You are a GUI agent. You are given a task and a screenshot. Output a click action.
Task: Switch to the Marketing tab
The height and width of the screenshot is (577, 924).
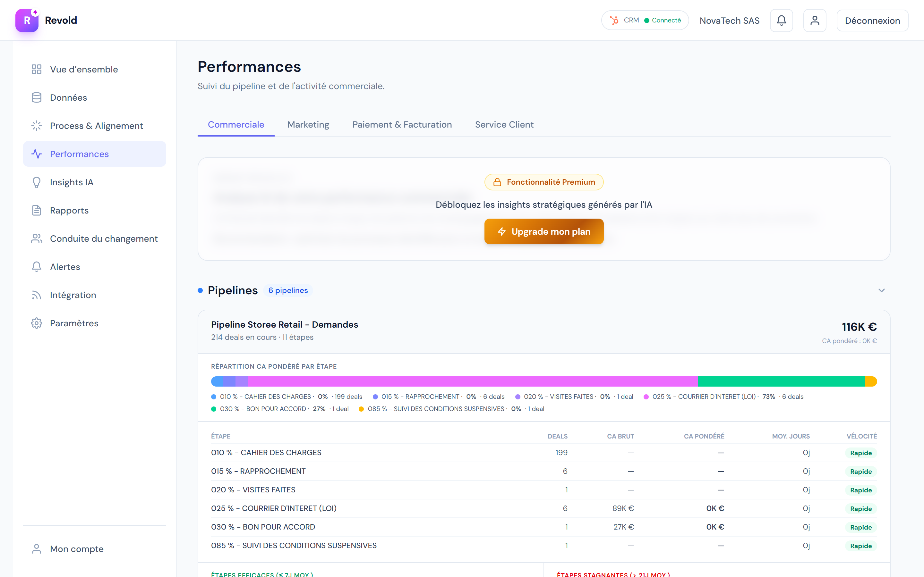point(308,125)
